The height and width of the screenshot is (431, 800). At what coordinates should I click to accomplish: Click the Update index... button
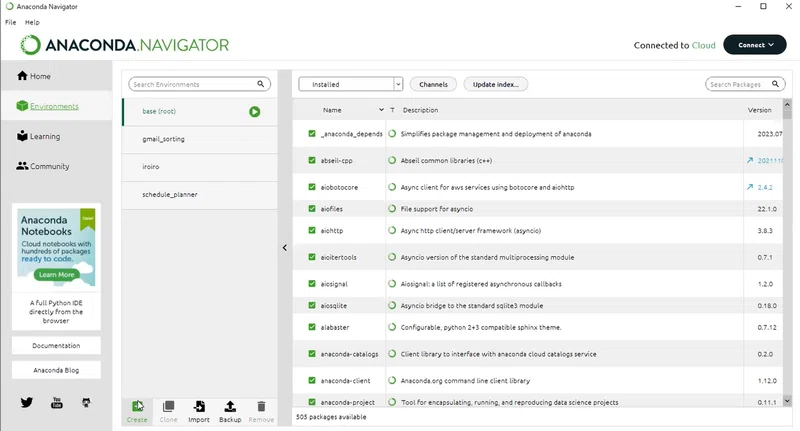pyautogui.click(x=495, y=84)
